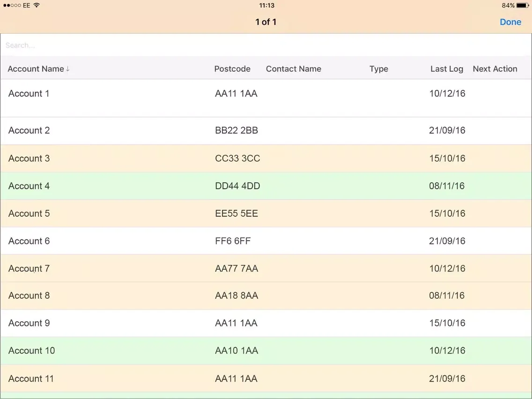Sort by the Last Log column header

[x=446, y=69]
